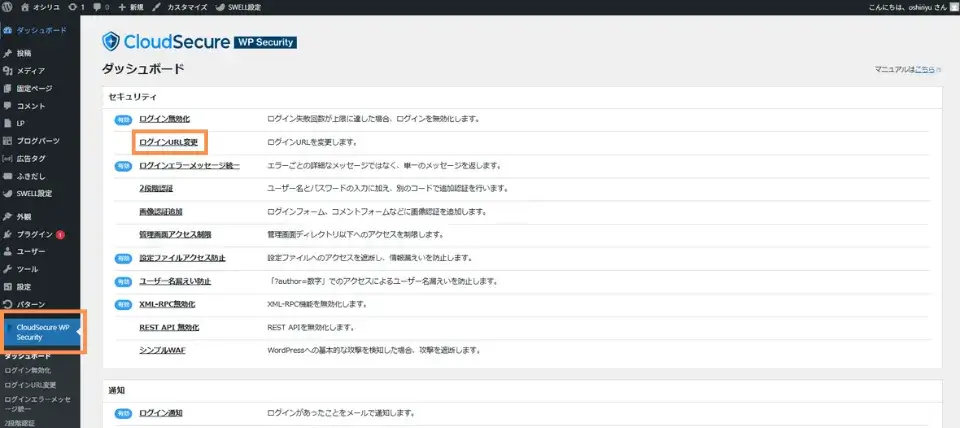
Task: Open the comments bubble in admin bar
Action: click(101, 7)
